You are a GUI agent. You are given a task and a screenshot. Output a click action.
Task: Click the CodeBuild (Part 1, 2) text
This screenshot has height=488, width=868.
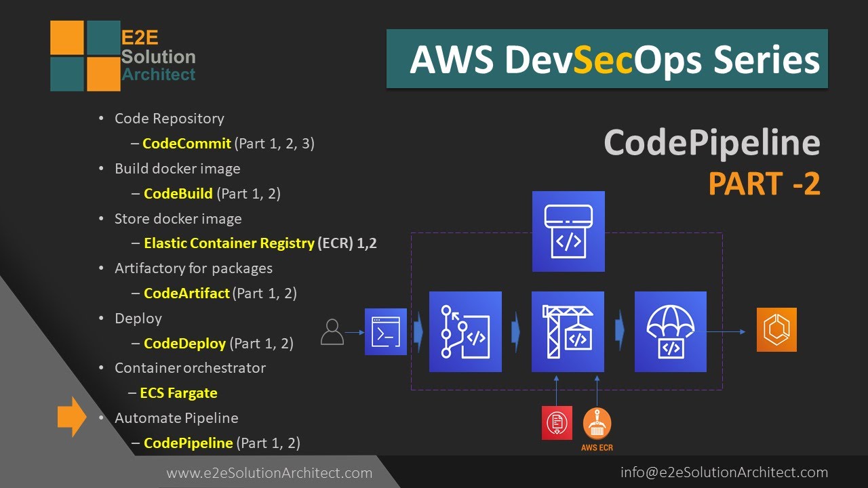click(x=212, y=194)
